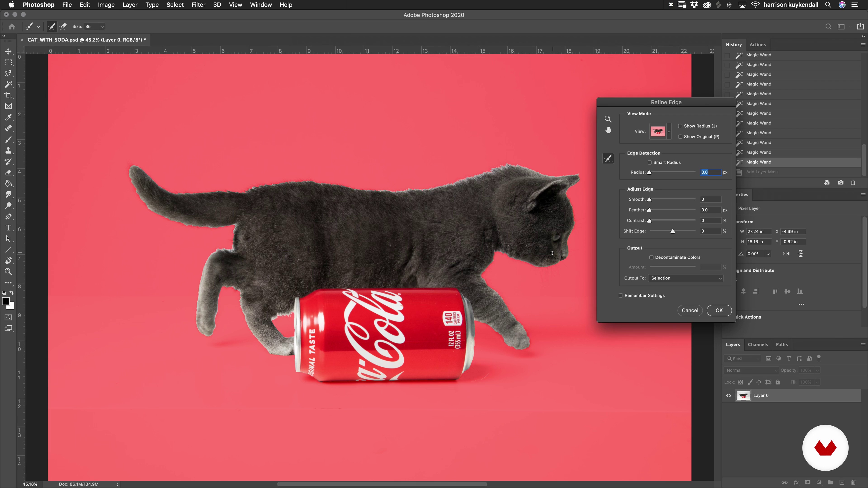Select the Refine Radius brush in dialog
The height and width of the screenshot is (488, 868).
(x=608, y=158)
